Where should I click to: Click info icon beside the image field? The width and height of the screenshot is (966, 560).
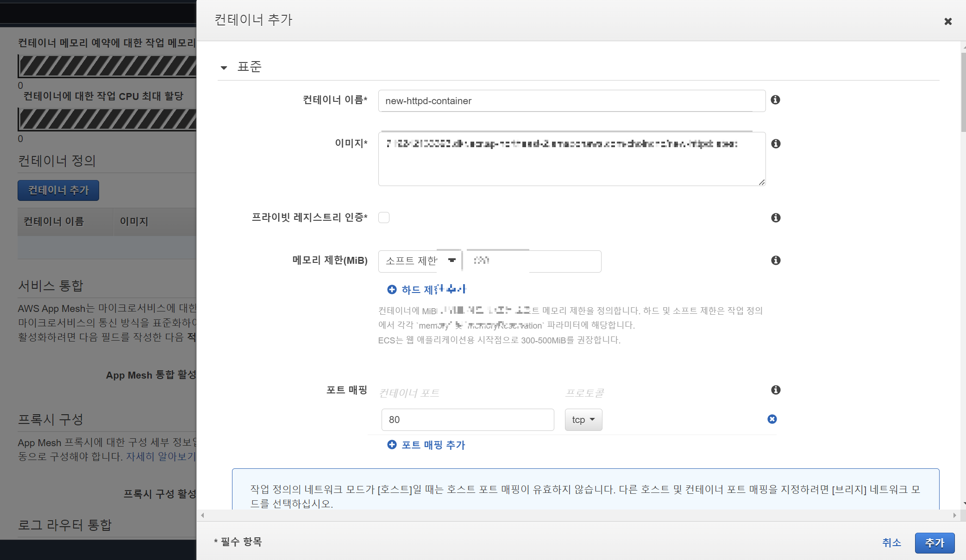776,144
